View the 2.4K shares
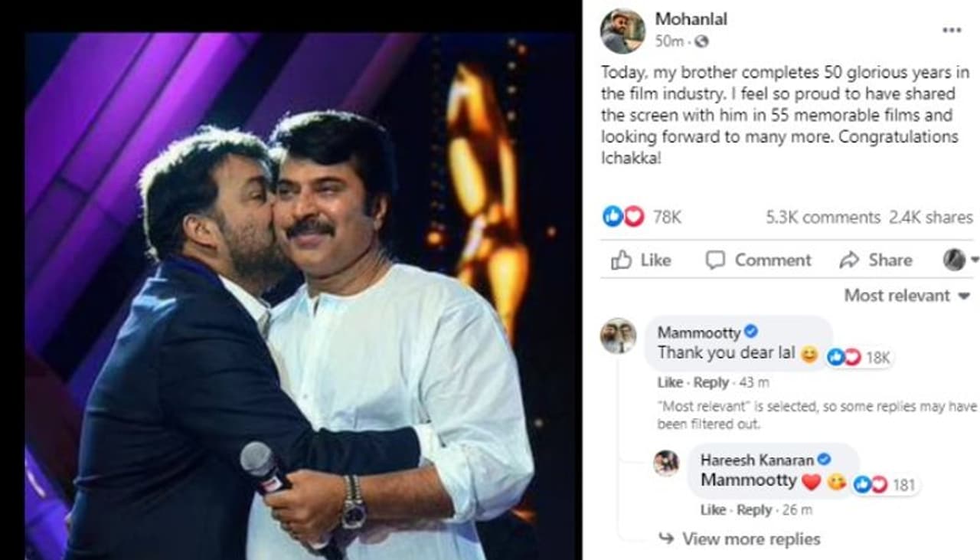This screenshot has height=560, width=980. [930, 218]
